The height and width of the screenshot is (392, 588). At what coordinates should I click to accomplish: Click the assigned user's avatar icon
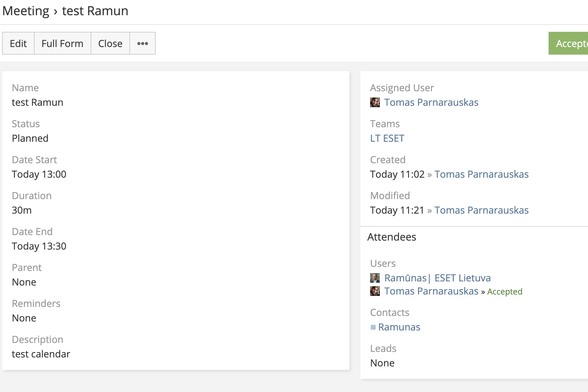click(x=375, y=102)
